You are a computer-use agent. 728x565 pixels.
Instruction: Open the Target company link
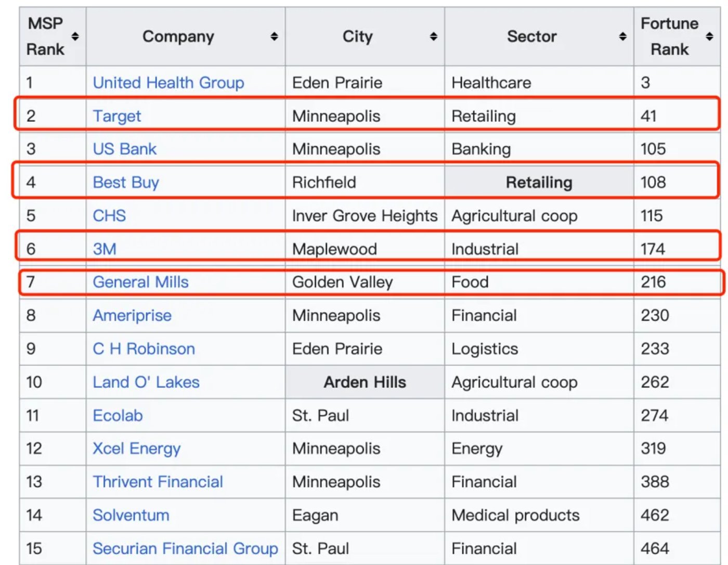click(x=116, y=116)
